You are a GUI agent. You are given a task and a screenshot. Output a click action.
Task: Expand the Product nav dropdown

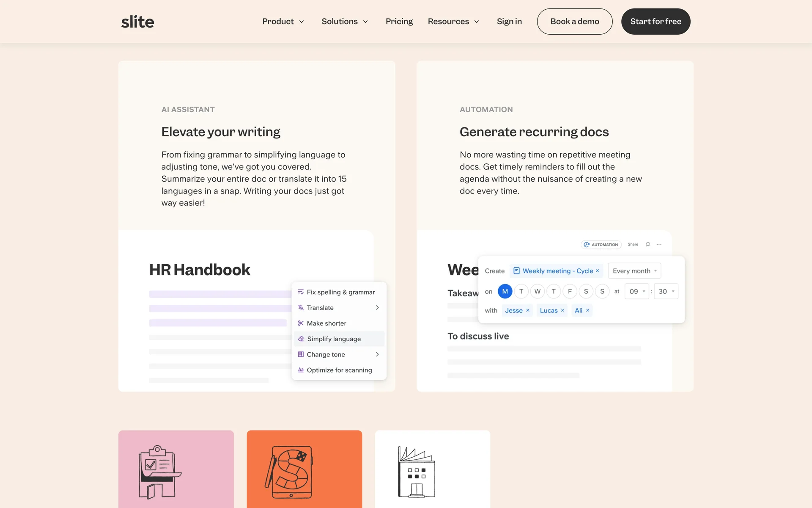[283, 22]
